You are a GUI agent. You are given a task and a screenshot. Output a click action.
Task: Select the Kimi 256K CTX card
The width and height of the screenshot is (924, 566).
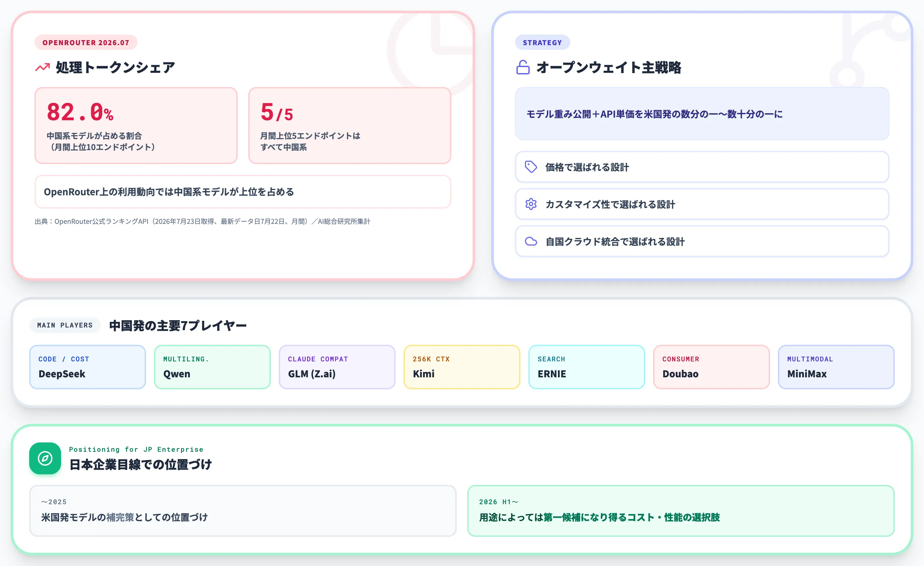462,367
